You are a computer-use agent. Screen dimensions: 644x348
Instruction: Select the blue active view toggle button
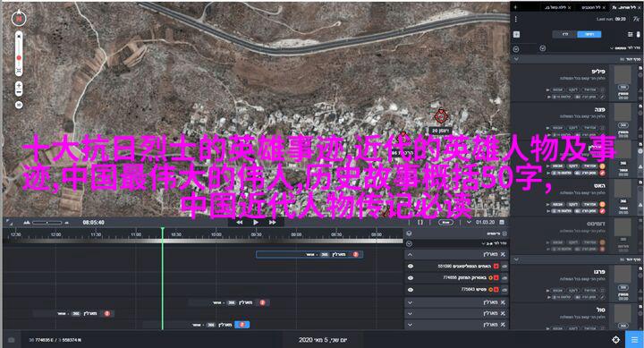pyautogui.click(x=589, y=35)
